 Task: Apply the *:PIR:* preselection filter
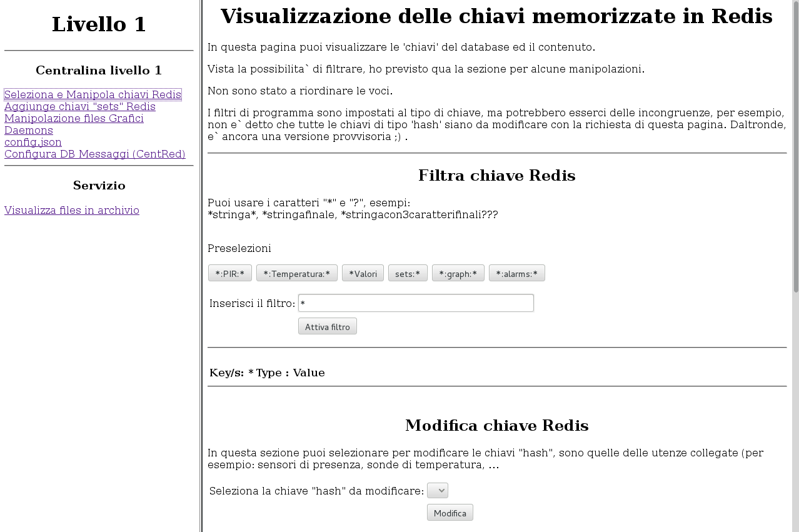click(230, 273)
